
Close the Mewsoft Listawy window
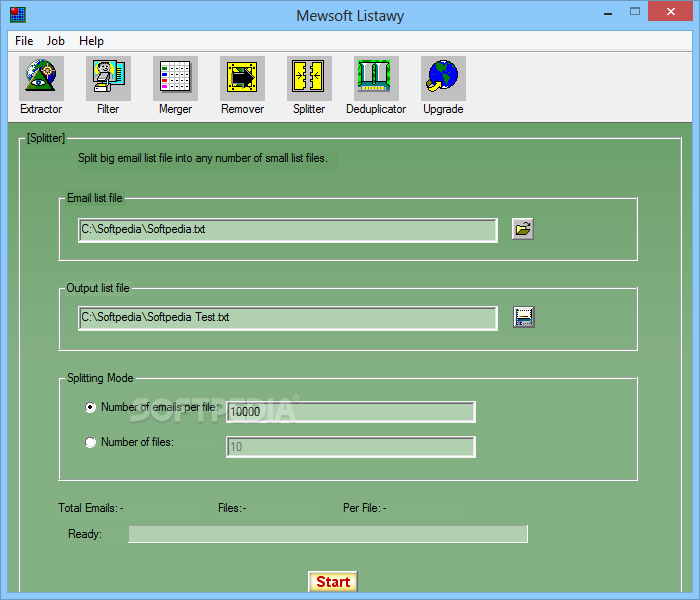click(671, 12)
